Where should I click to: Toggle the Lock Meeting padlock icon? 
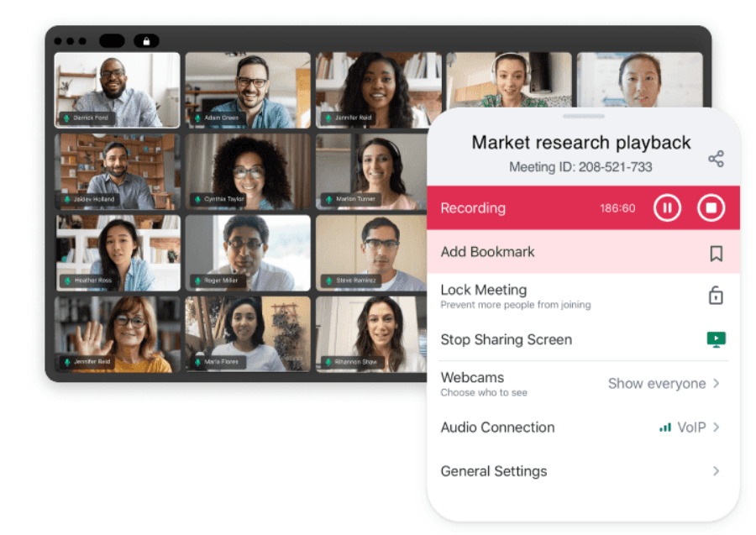pos(716,296)
